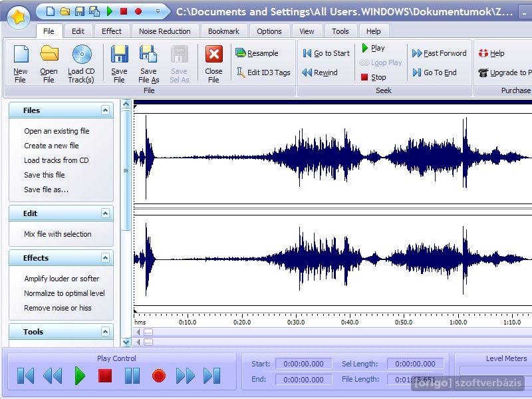
Task: Click the green play icon in quick access toolbar
Action: 109,11
